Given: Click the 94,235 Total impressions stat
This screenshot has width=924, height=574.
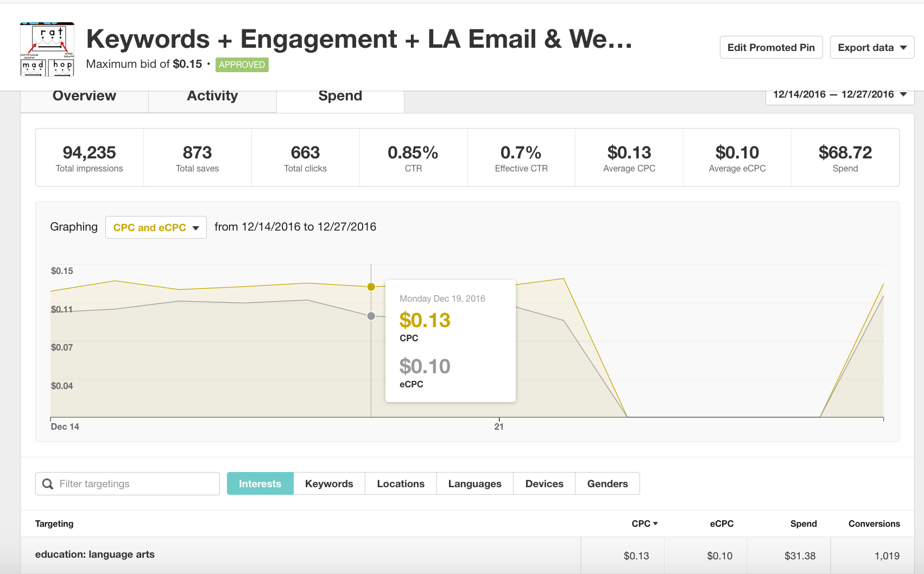Looking at the screenshot, I should pos(90,158).
